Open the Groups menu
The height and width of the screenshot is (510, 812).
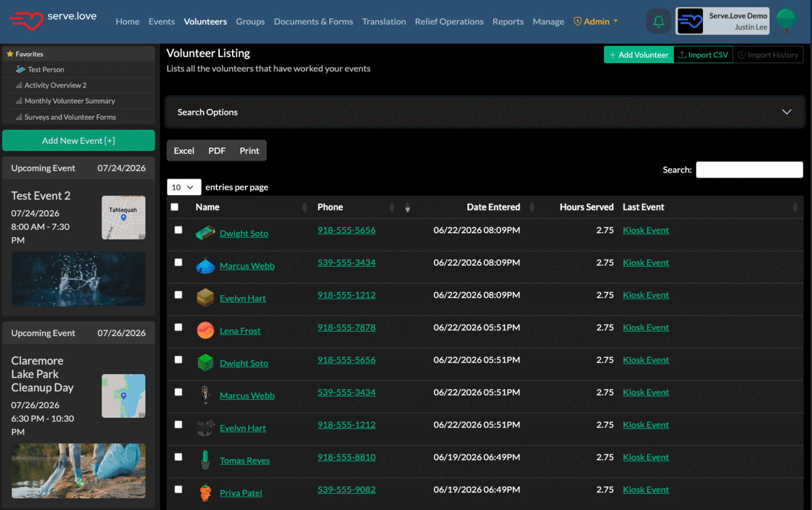(250, 21)
